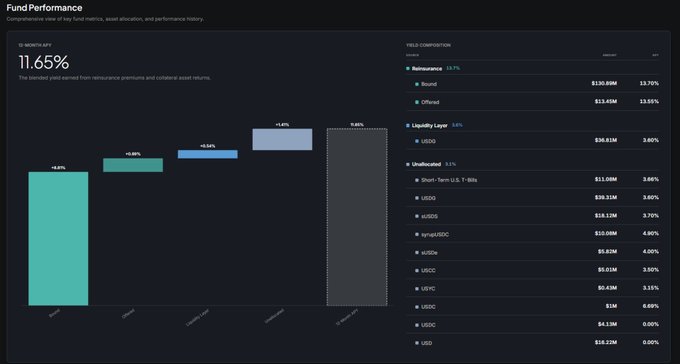Image resolution: width=680 pixels, height=364 pixels.
Task: Click the 3.15% USYC APY value
Action: pyautogui.click(x=651, y=288)
